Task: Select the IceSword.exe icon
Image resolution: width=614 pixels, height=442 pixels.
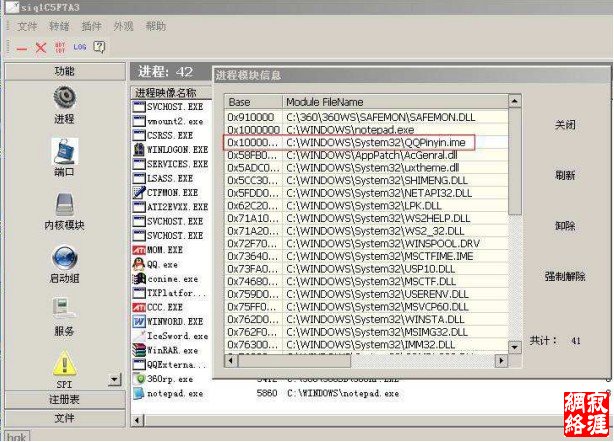Action: tap(139, 336)
